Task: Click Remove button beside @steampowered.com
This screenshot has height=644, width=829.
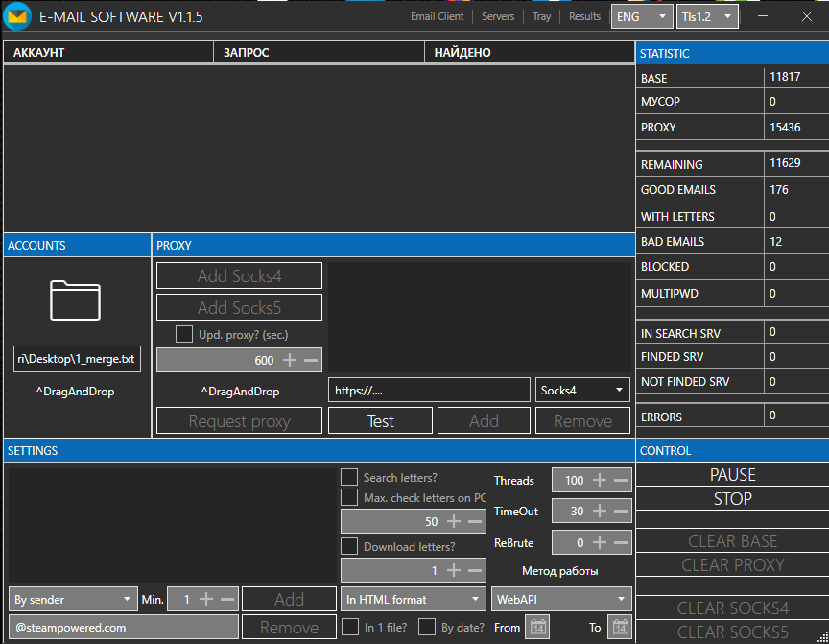Action: tap(289, 627)
